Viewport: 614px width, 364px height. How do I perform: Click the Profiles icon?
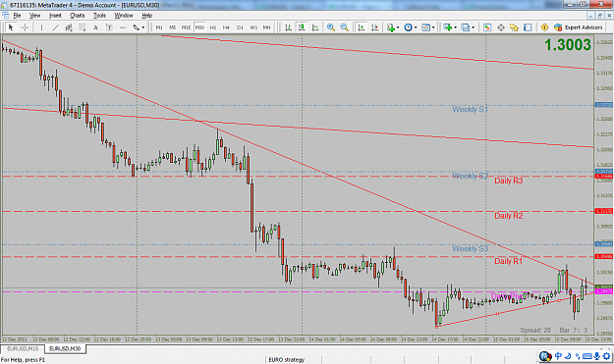point(465,27)
